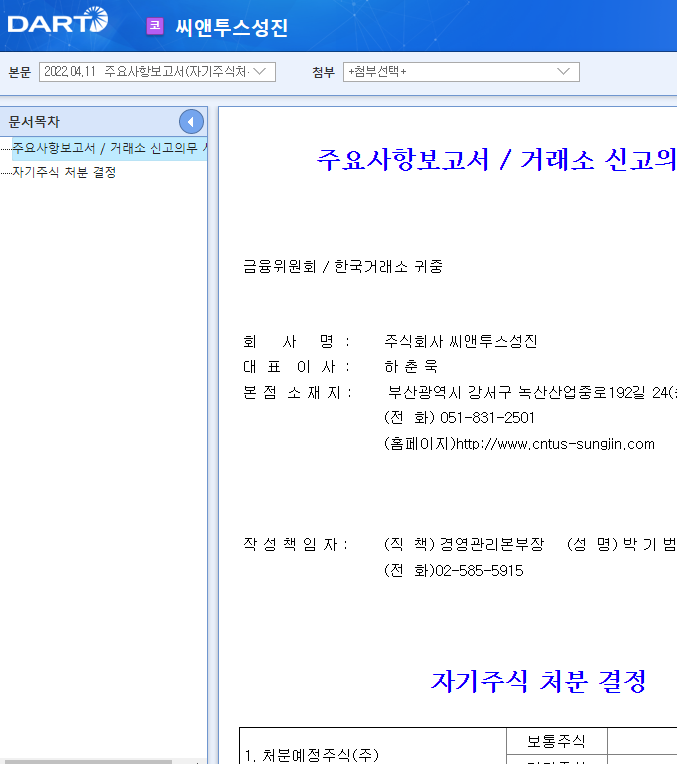Click the table cell 보통주식
Image resolution: width=677 pixels, height=764 pixels.
point(557,741)
